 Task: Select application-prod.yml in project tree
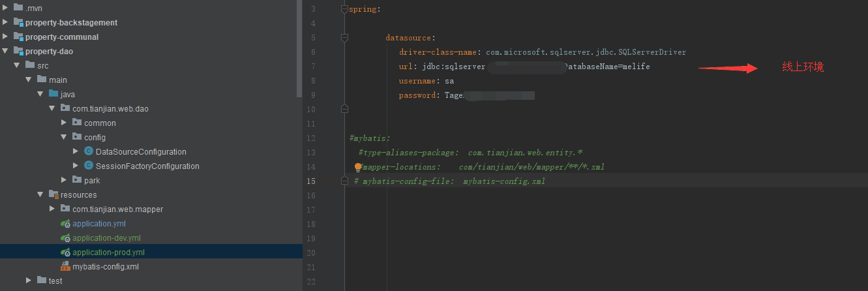click(108, 253)
